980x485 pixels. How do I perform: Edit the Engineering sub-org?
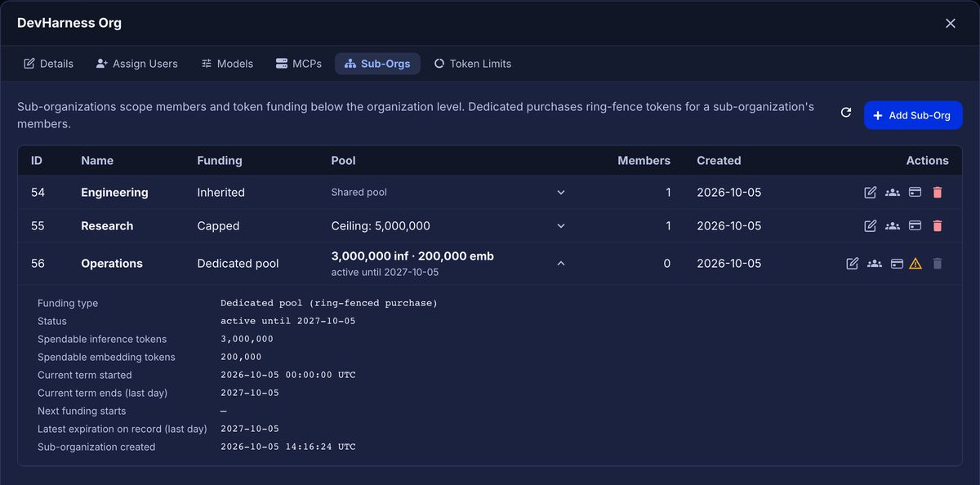(x=871, y=193)
